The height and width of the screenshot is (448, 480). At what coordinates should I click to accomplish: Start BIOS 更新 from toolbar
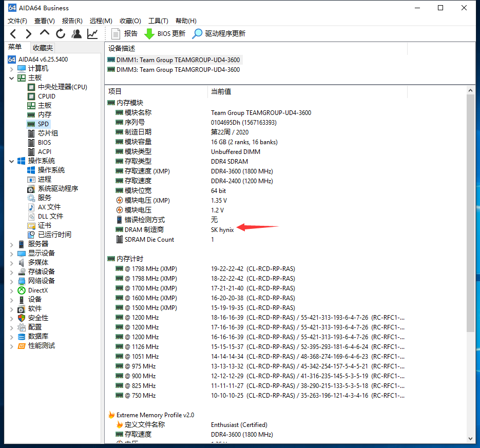click(x=165, y=34)
